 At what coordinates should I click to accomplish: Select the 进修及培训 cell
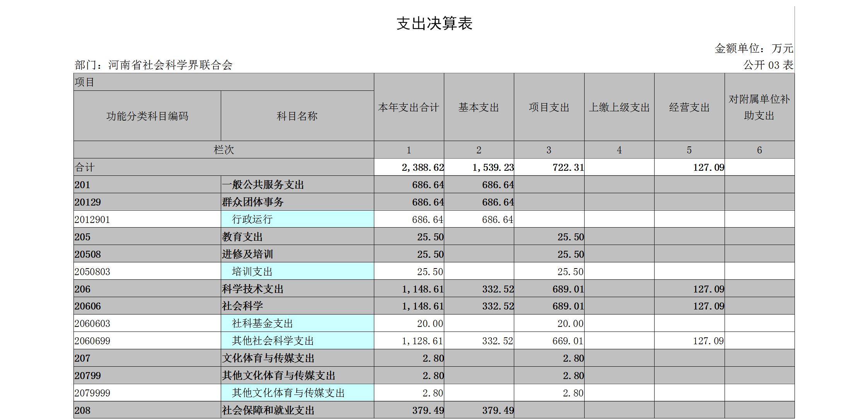pos(297,254)
